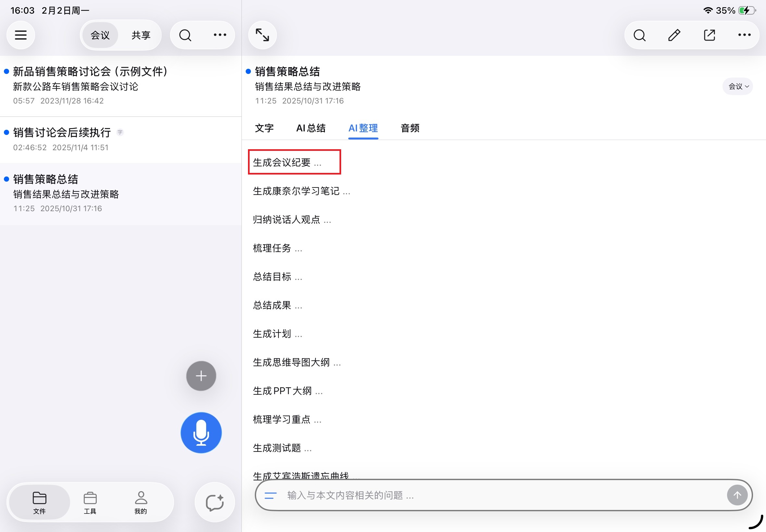
Task: Click the question input field at the bottom
Action: [467, 495]
